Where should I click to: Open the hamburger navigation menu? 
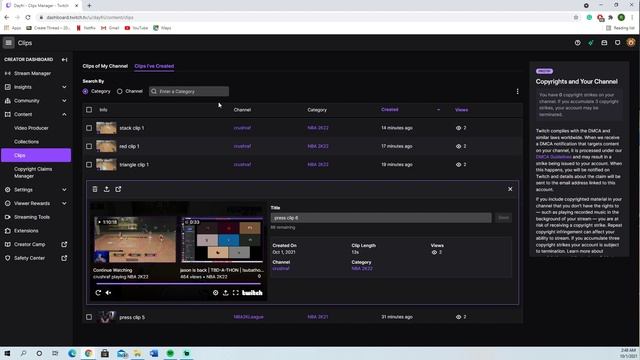[x=8, y=43]
